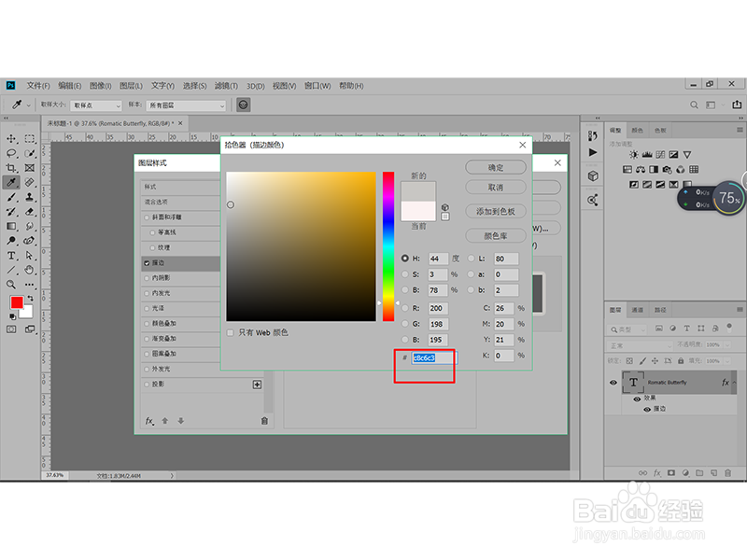This screenshot has height=560, width=747.
Task: Open layer filter 类型 dropdown
Action: coord(627,329)
